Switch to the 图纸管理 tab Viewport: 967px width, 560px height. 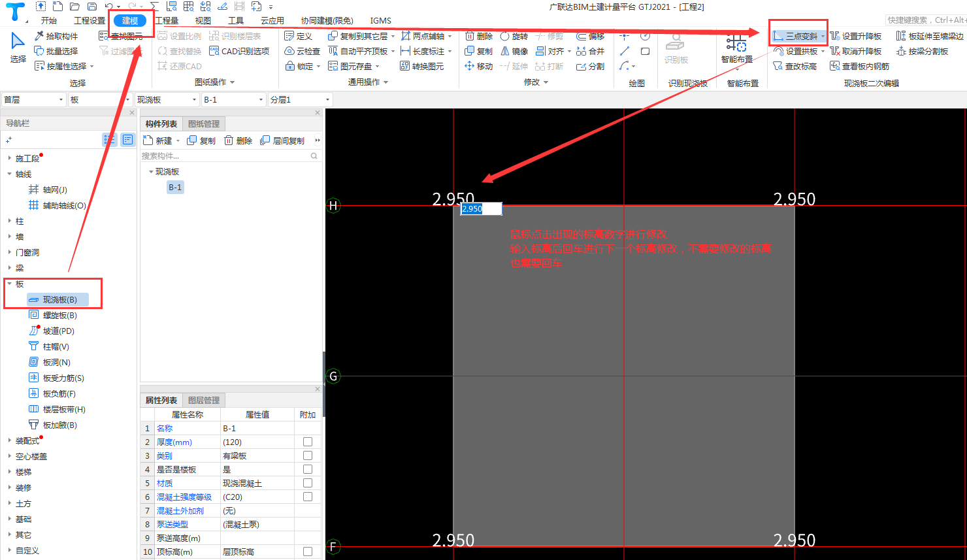pos(204,124)
